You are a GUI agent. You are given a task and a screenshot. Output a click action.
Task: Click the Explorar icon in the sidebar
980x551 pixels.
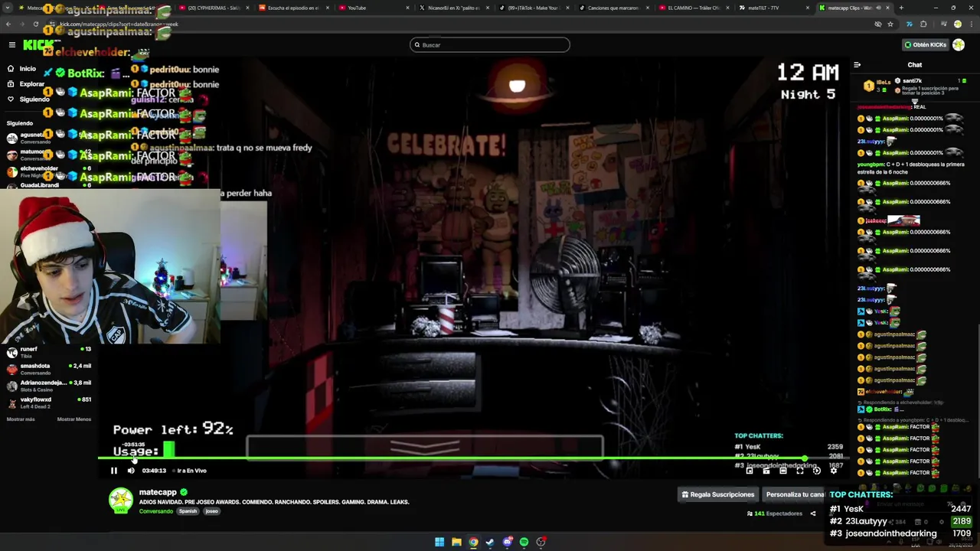(11, 83)
